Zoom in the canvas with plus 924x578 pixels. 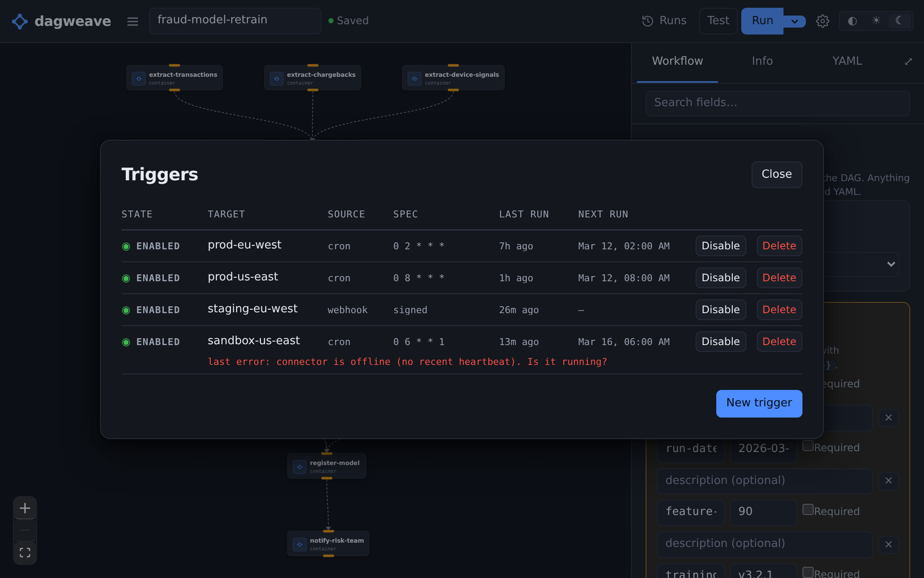(x=25, y=508)
